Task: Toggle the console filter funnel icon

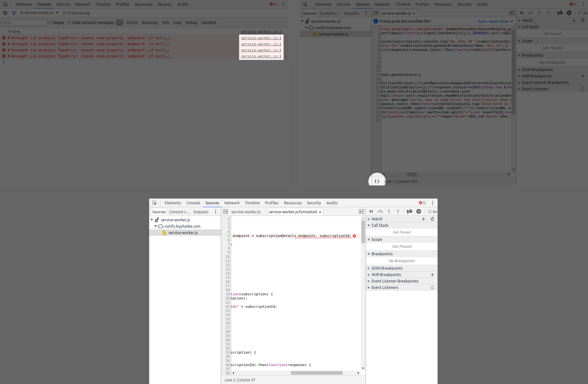Action: click(x=14, y=13)
